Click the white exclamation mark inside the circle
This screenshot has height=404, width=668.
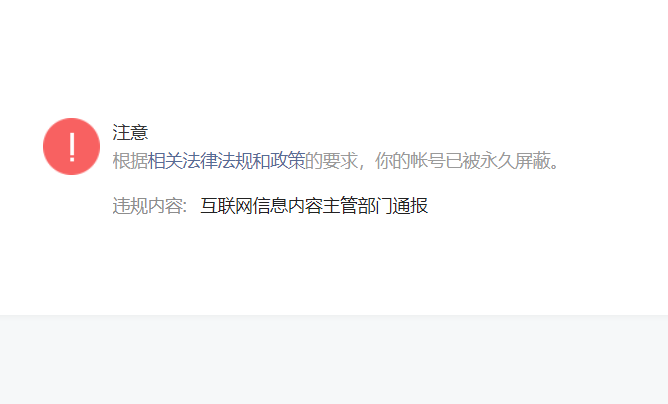pyautogui.click(x=72, y=147)
